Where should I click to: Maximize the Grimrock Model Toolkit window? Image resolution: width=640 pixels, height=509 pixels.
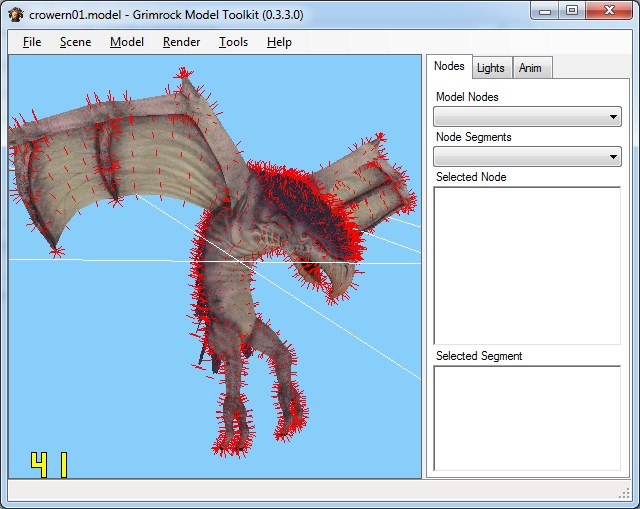pyautogui.click(x=572, y=11)
